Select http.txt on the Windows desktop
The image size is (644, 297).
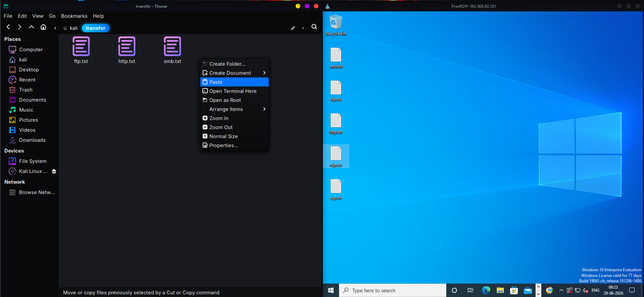[x=336, y=124]
